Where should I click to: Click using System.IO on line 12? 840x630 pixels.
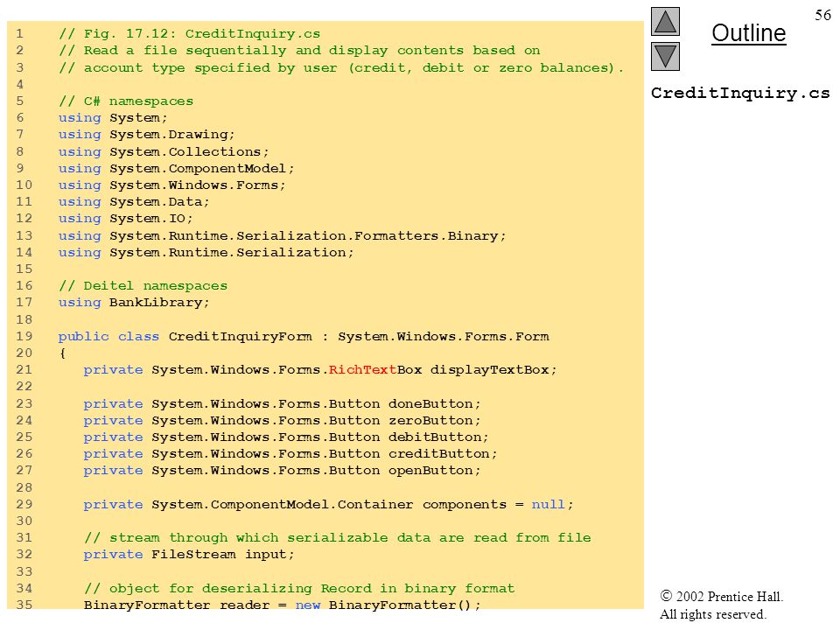[125, 219]
